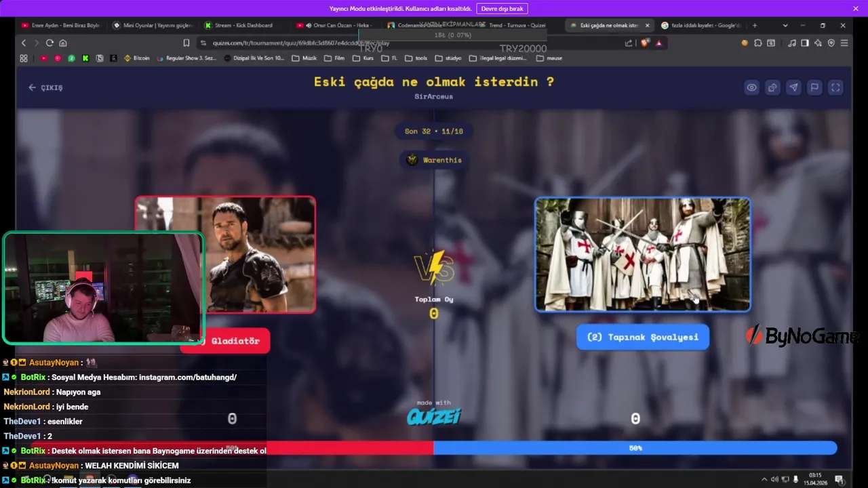This screenshot has width=868, height=488.
Task: Click the blue 50% vote bar
Action: [x=635, y=448]
